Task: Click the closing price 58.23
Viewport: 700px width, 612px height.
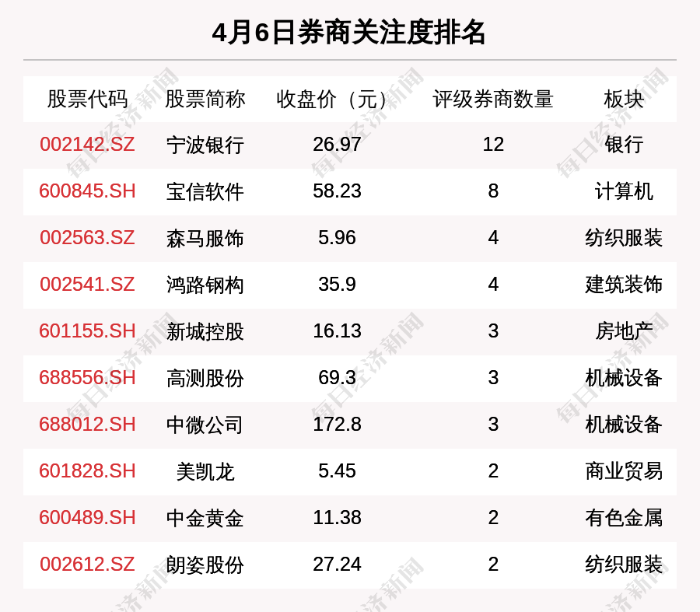Action: (337, 191)
